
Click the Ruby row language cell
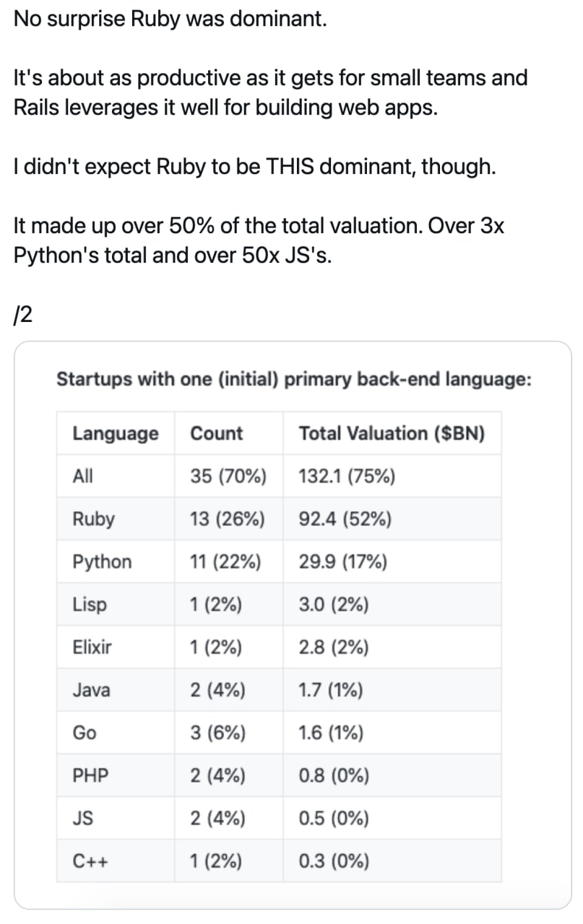116,519
